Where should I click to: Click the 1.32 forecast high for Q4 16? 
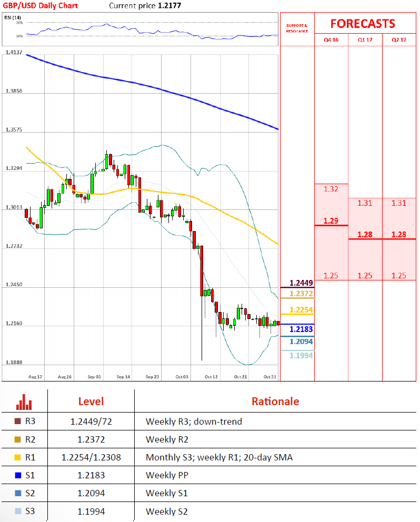tap(331, 189)
